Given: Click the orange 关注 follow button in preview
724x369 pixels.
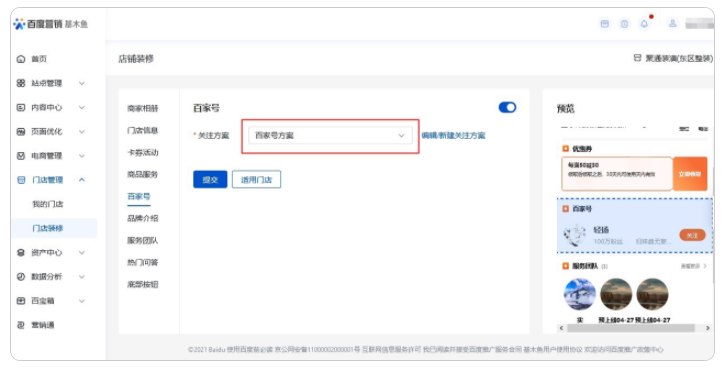Looking at the screenshot, I should click(x=692, y=235).
